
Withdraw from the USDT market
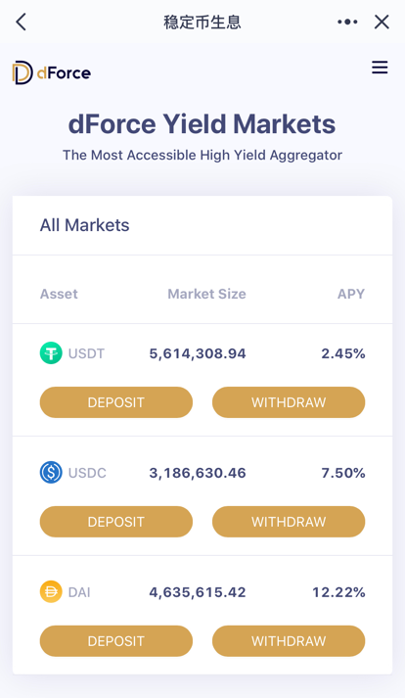click(x=288, y=402)
